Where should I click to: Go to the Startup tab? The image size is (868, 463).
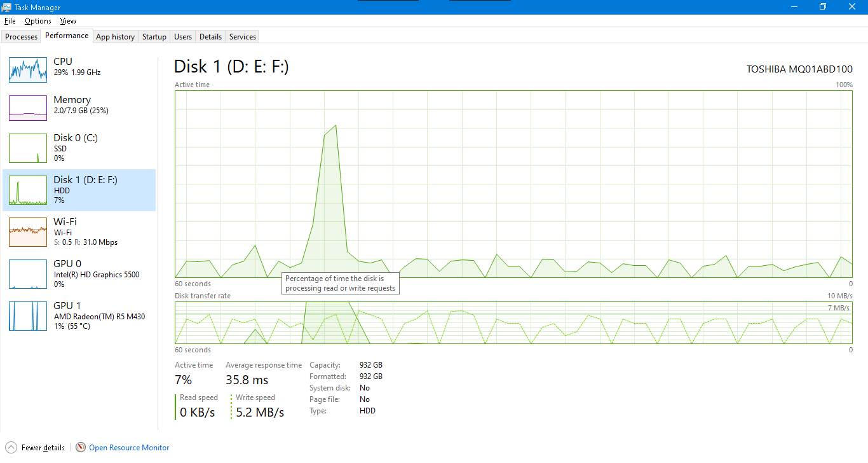pos(154,37)
